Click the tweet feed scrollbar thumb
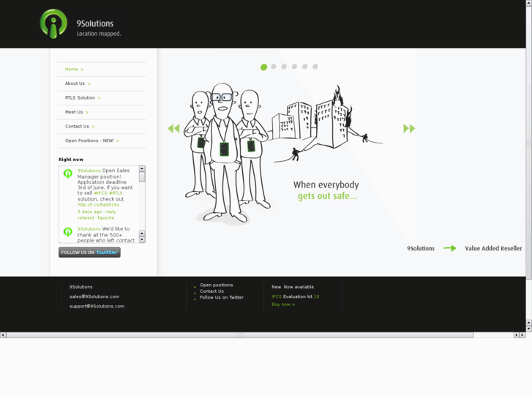The image size is (532, 399). [x=142, y=176]
